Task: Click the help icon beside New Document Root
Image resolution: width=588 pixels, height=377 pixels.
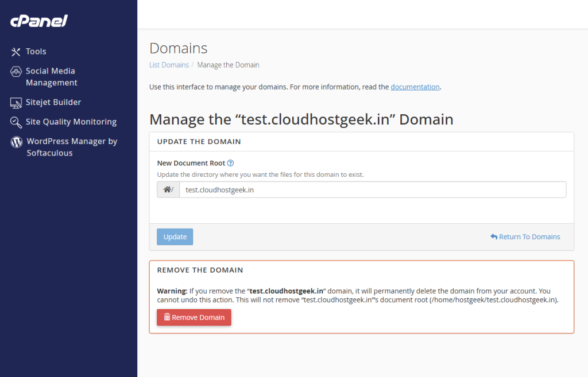Action: [x=230, y=163]
